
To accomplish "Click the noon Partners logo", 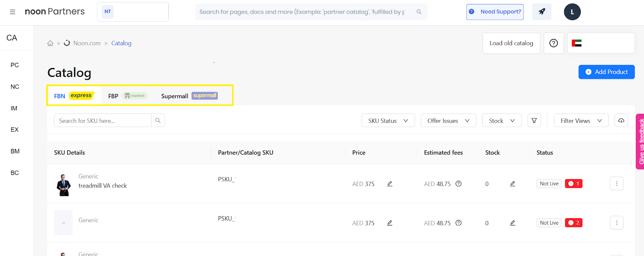I will 55,12.
